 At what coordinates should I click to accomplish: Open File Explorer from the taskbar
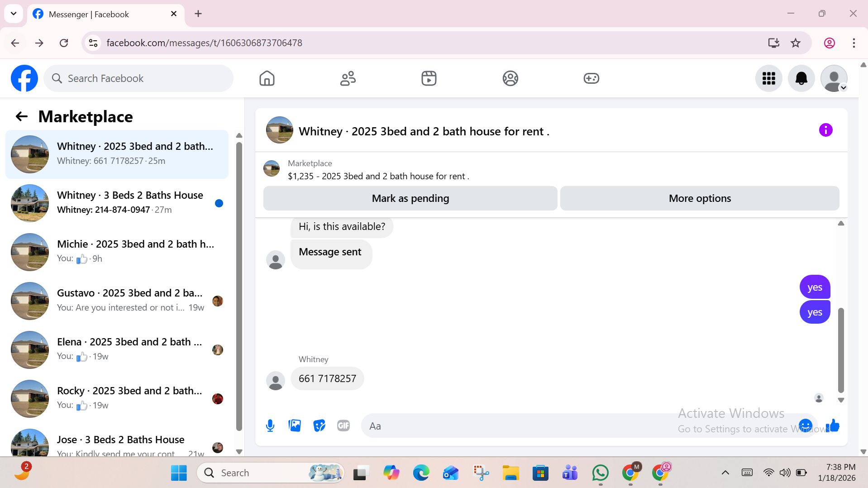click(510, 473)
